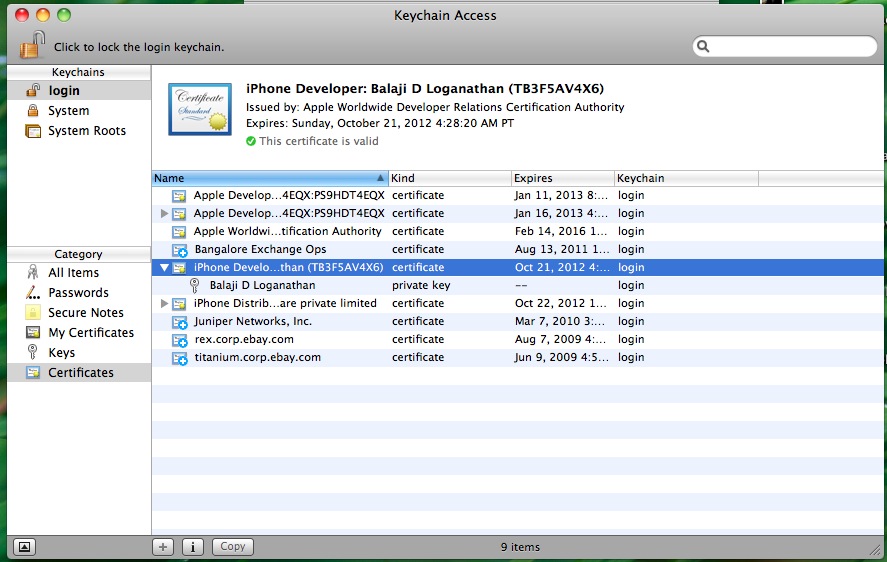Click the All Items keys icon

(x=33, y=272)
